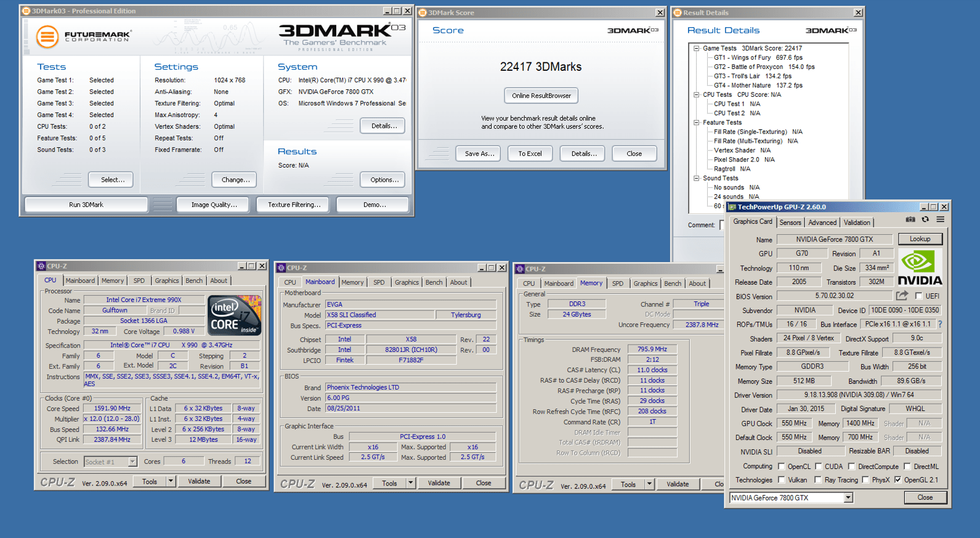Click the BIOS export share icon in GPU-Z
The height and width of the screenshot is (538, 980).
point(902,296)
